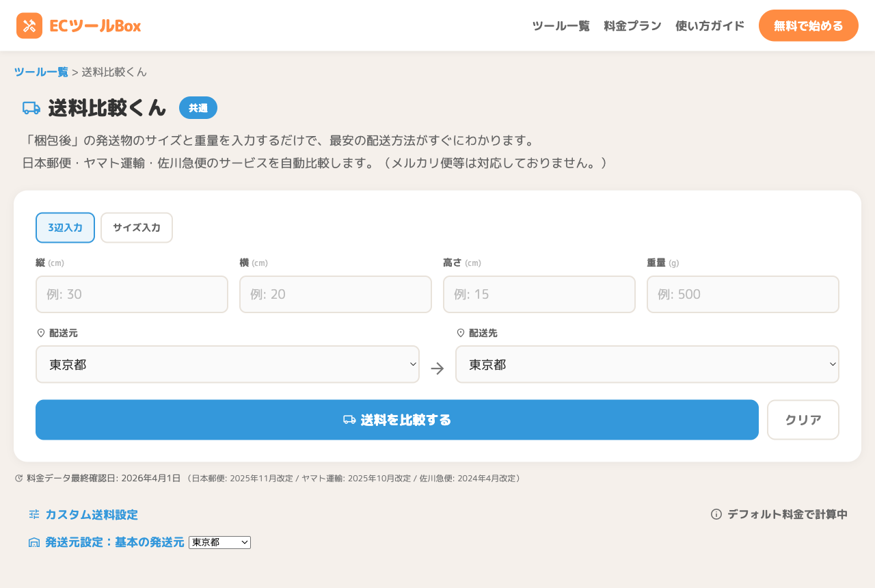Open the カスタム送料設定 link
This screenshot has width=875, height=588.
(x=92, y=515)
